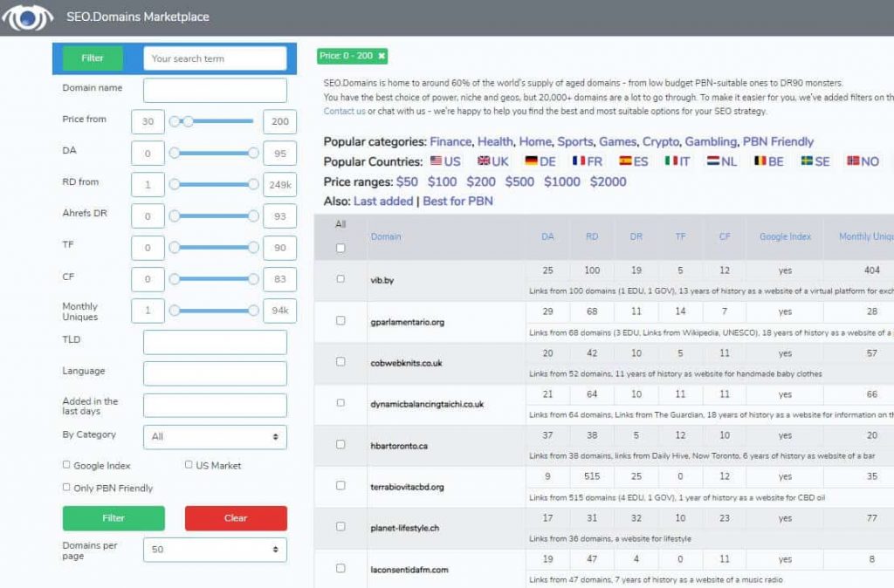Viewport: 894px width, 588px height.
Task: Check the All domains checkbox in header
Action: tap(340, 249)
